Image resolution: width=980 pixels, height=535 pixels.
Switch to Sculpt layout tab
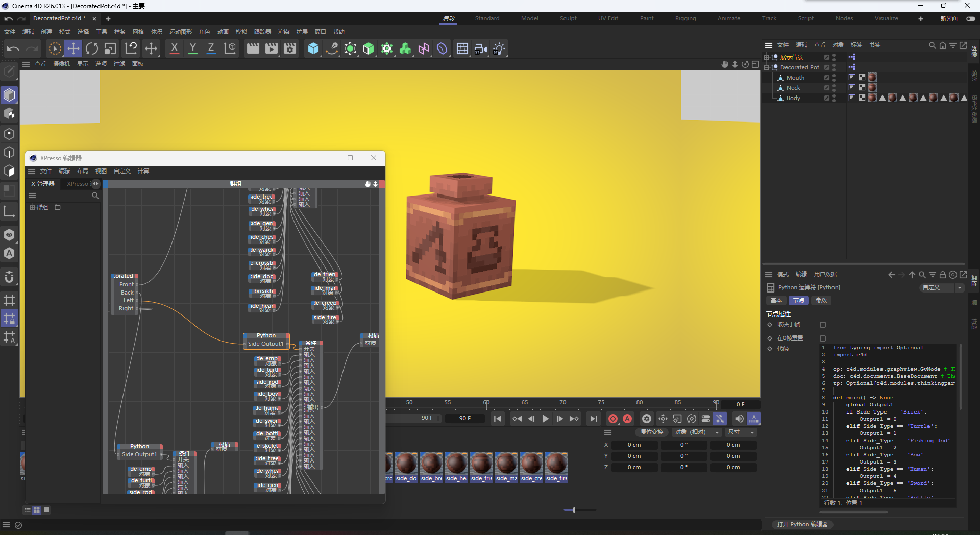coord(568,18)
